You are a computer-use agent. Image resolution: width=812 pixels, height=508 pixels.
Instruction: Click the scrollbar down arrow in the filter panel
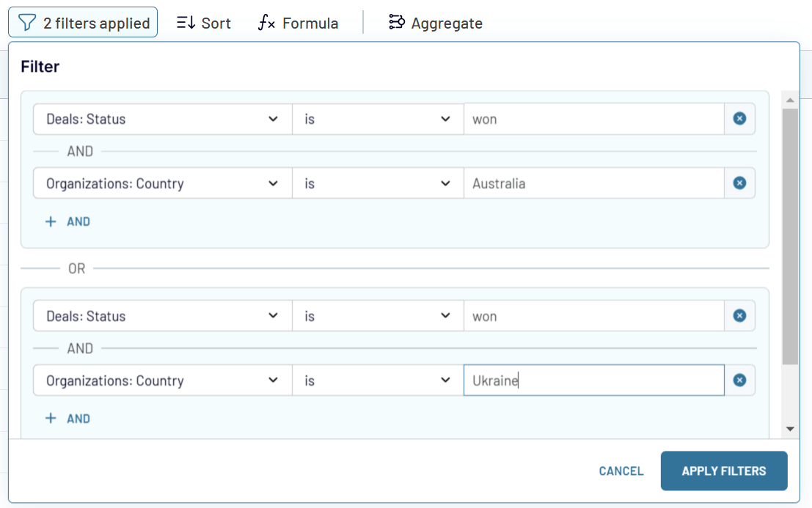click(791, 428)
